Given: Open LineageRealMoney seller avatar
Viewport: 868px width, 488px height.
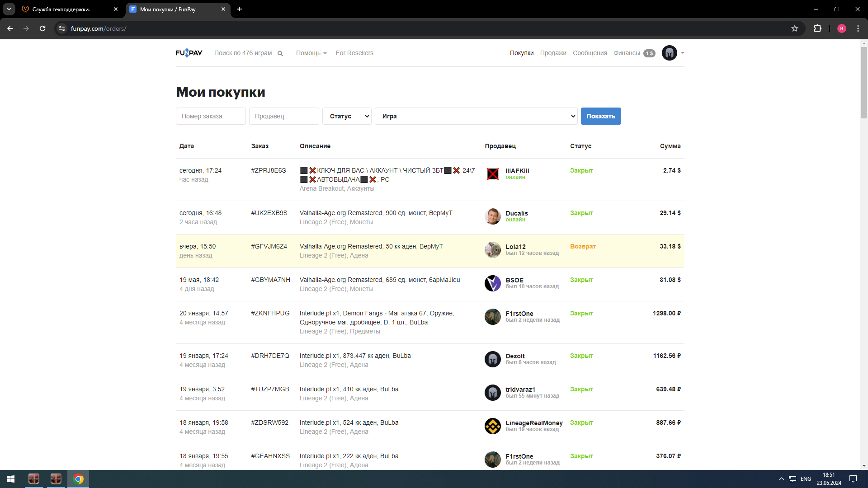Looking at the screenshot, I should (492, 426).
